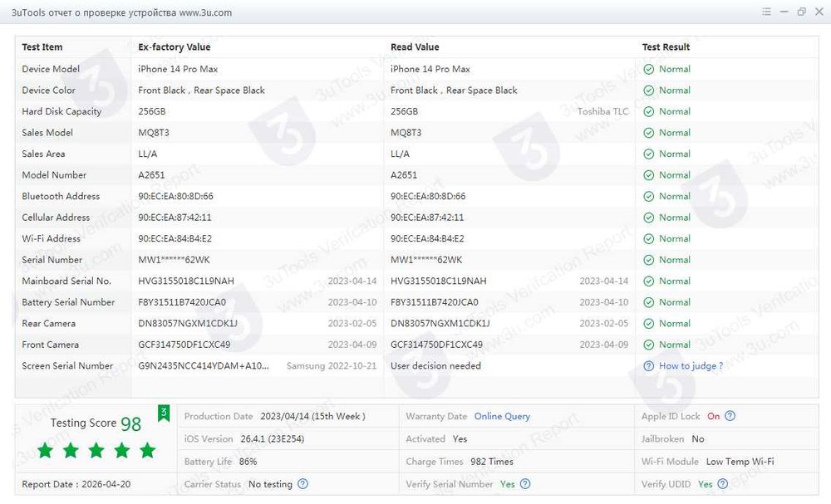Open the 'How to judge ?' link
Viewport: 831px width, 504px height.
click(691, 366)
